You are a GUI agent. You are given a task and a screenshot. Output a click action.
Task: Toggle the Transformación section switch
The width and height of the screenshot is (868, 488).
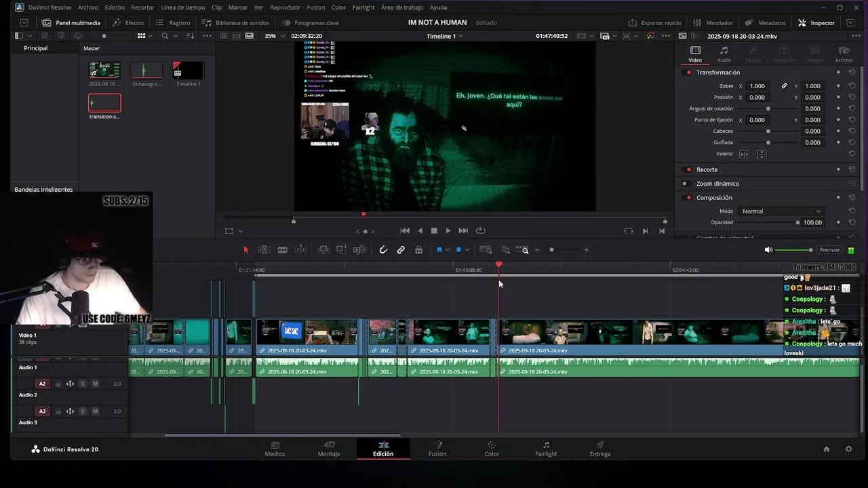pos(689,73)
